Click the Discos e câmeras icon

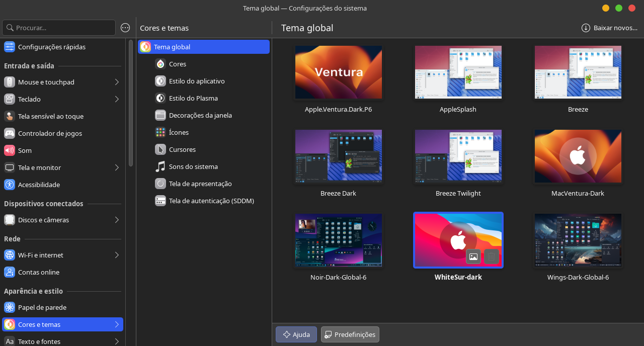(x=10, y=220)
